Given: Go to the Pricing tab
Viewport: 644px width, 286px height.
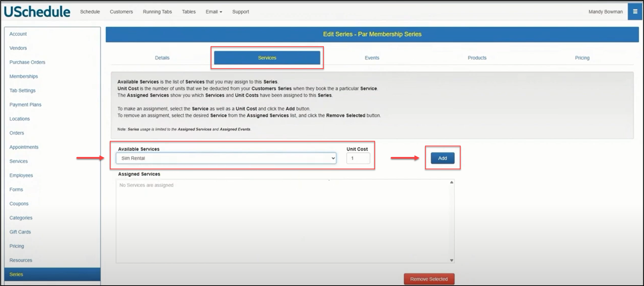Looking at the screenshot, I should coord(582,58).
